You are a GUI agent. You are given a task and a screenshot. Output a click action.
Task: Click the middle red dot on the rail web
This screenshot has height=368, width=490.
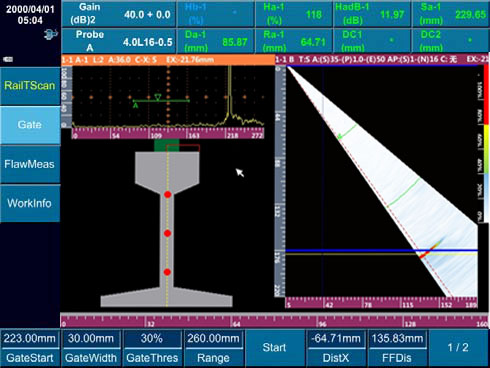[x=168, y=233]
